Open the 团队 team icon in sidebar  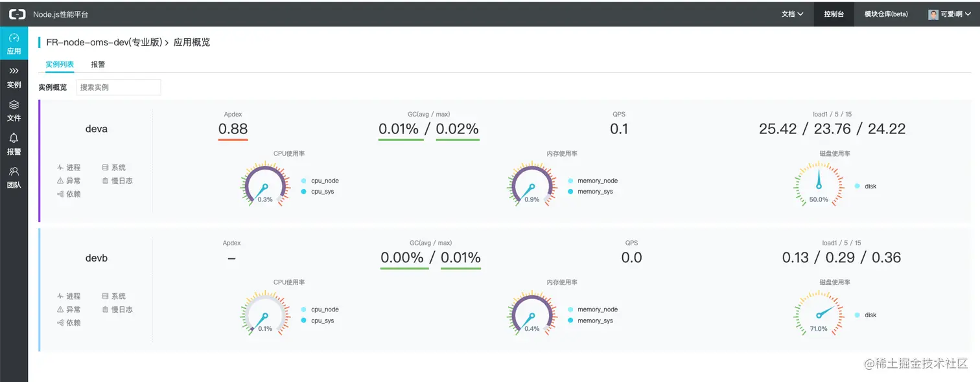14,172
